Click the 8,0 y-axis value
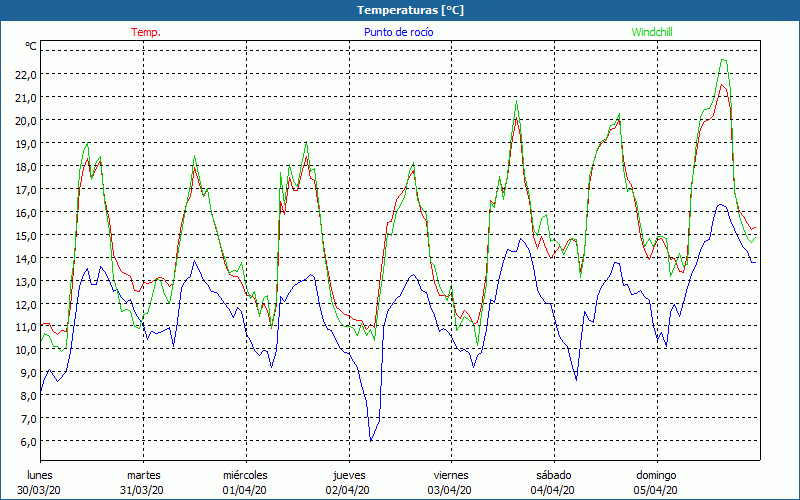Viewport: 800px width, 500px height. 29,395
